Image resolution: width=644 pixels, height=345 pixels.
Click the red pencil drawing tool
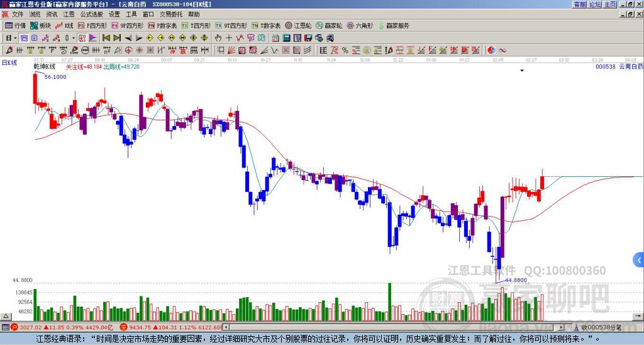coord(9,50)
